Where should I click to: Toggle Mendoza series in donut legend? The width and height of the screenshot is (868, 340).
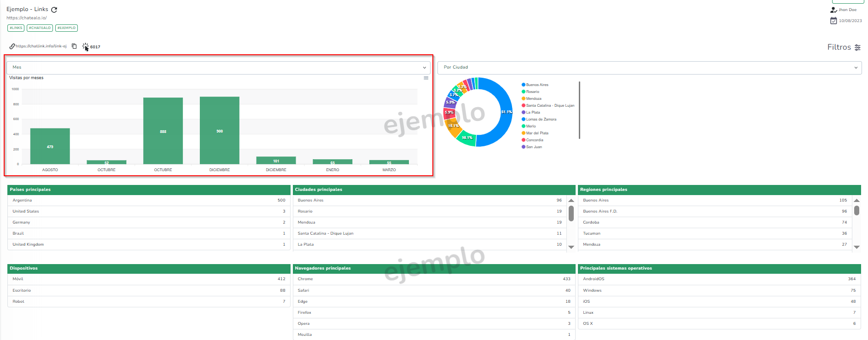pos(533,99)
